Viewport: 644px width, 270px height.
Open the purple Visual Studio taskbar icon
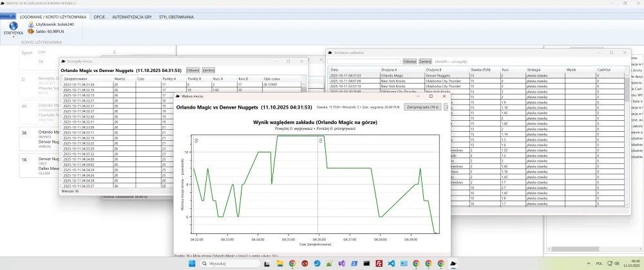342,264
